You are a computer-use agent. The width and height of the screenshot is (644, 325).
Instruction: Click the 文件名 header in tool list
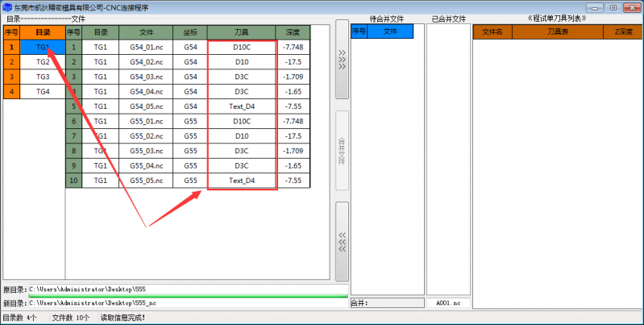492,32
